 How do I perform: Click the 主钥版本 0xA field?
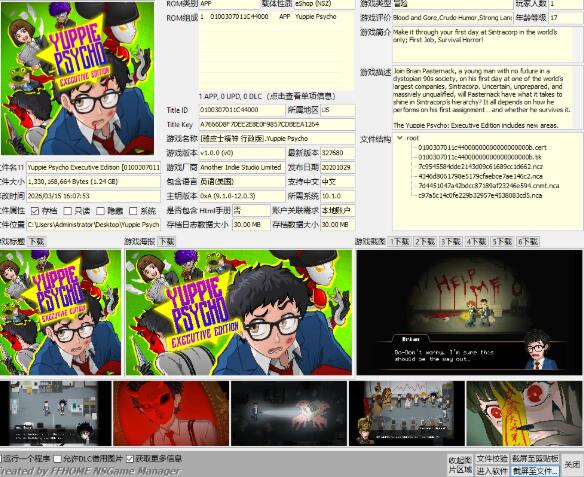242,196
